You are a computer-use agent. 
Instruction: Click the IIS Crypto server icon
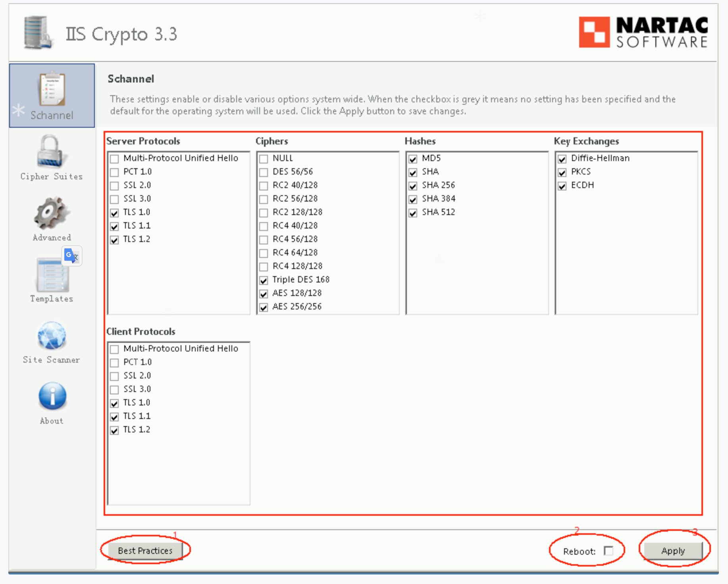(x=38, y=33)
